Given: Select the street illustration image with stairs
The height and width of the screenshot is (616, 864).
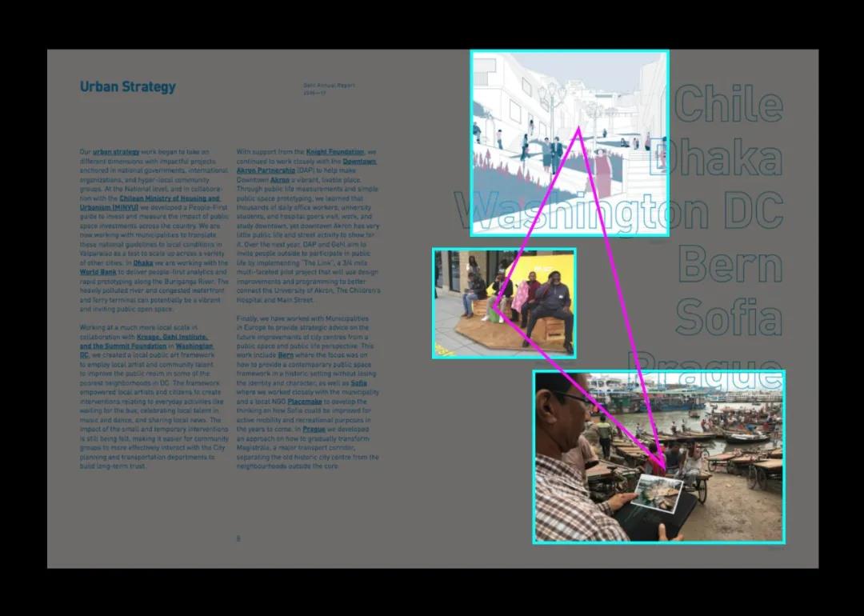Looking at the screenshot, I should [570, 144].
